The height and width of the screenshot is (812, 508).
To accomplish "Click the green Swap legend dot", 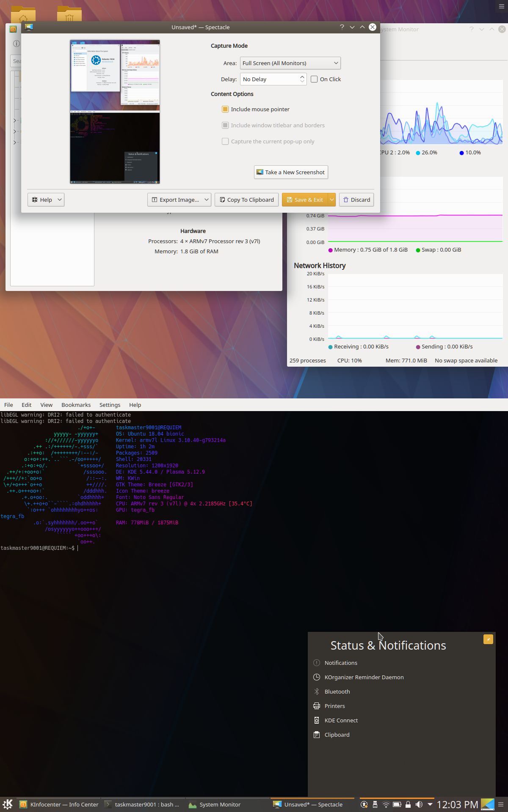I will coord(418,250).
